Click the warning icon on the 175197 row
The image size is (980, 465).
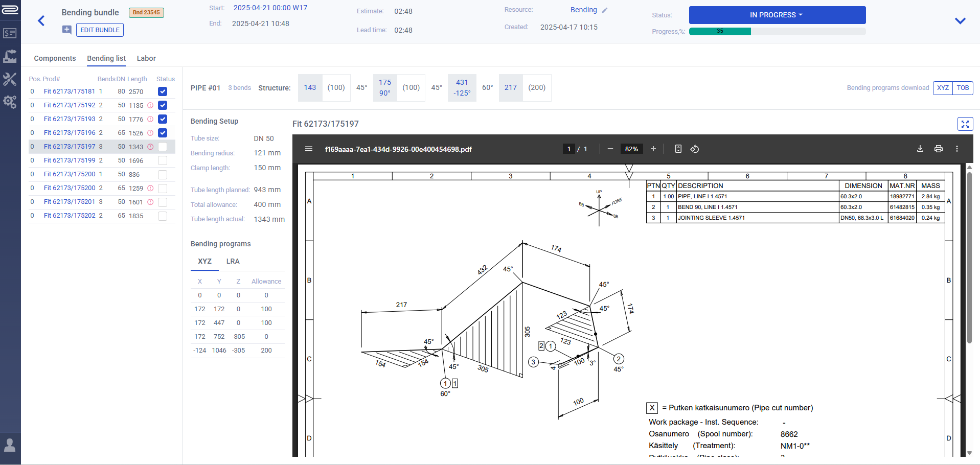tap(150, 147)
